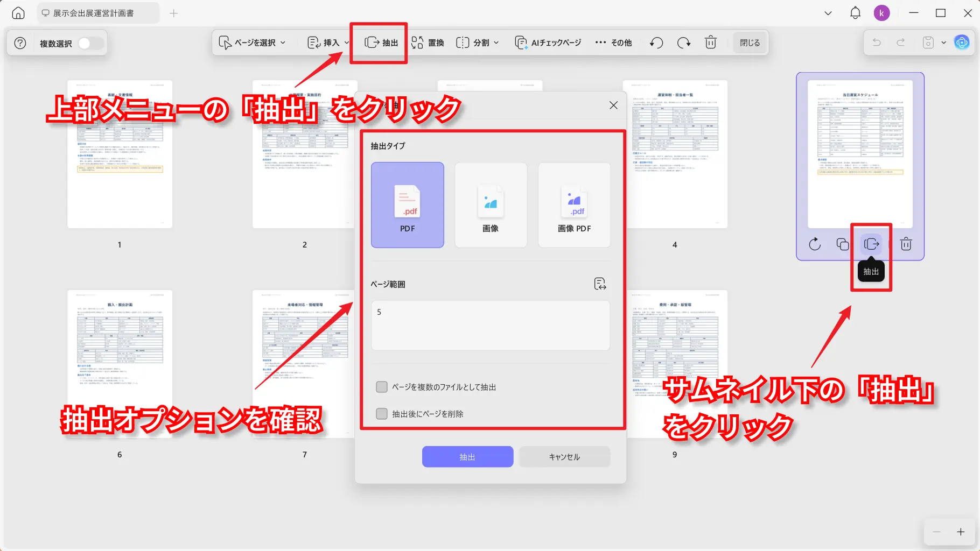Add a new tab with plus
Screen dimensions: 980x551
click(x=173, y=13)
